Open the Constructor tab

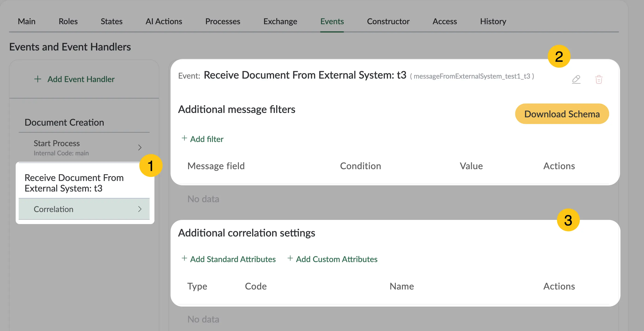(x=388, y=21)
